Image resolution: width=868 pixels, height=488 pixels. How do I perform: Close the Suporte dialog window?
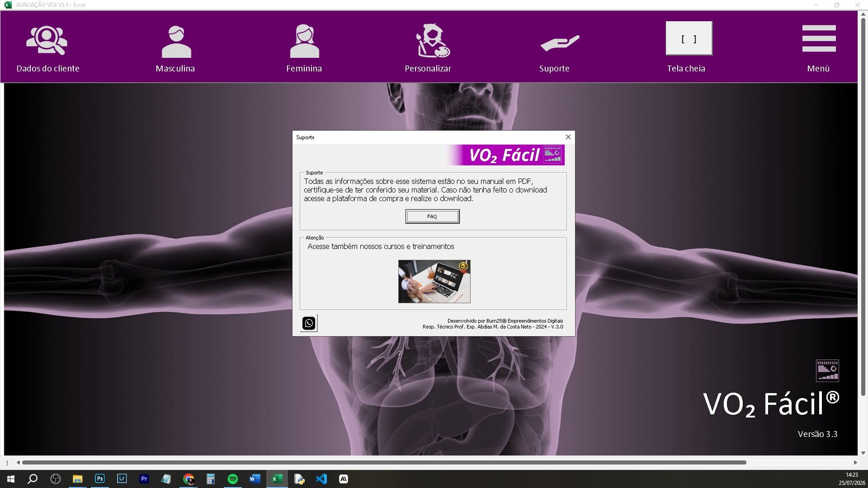pyautogui.click(x=568, y=137)
